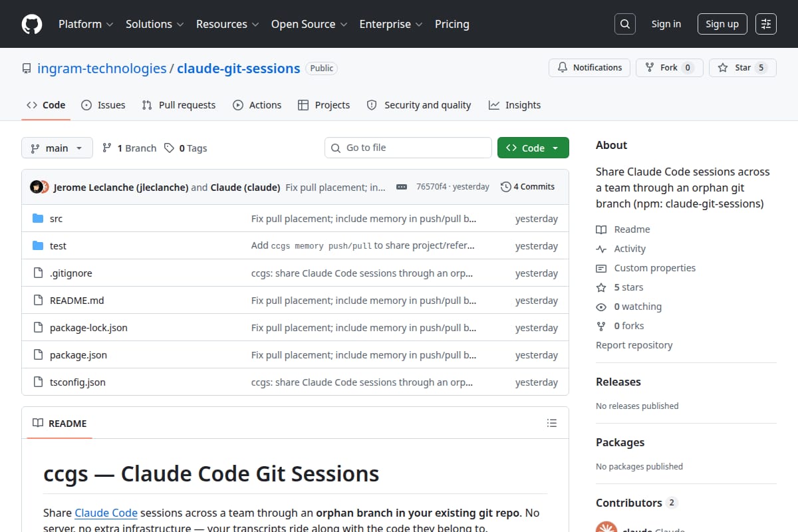Click Sign in

[x=666, y=24]
